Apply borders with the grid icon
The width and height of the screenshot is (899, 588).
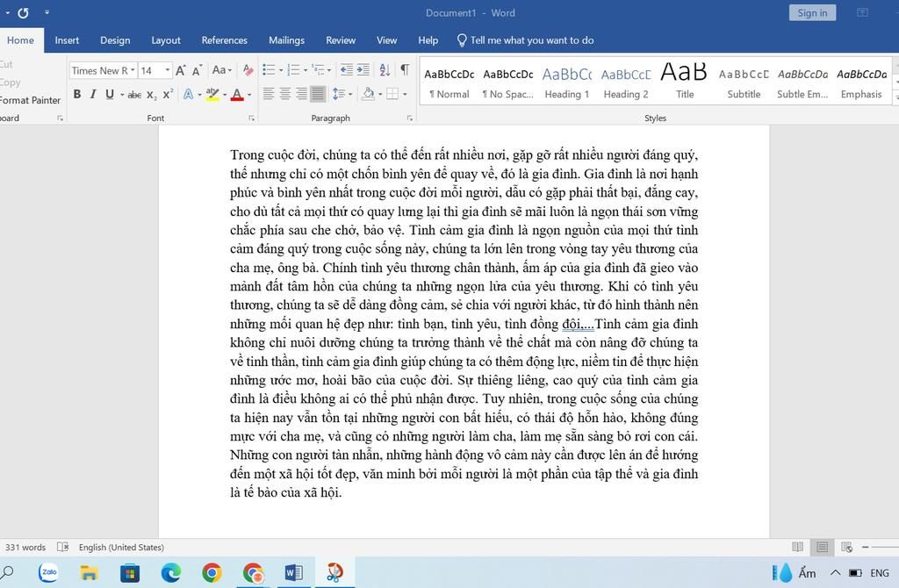pyautogui.click(x=392, y=94)
